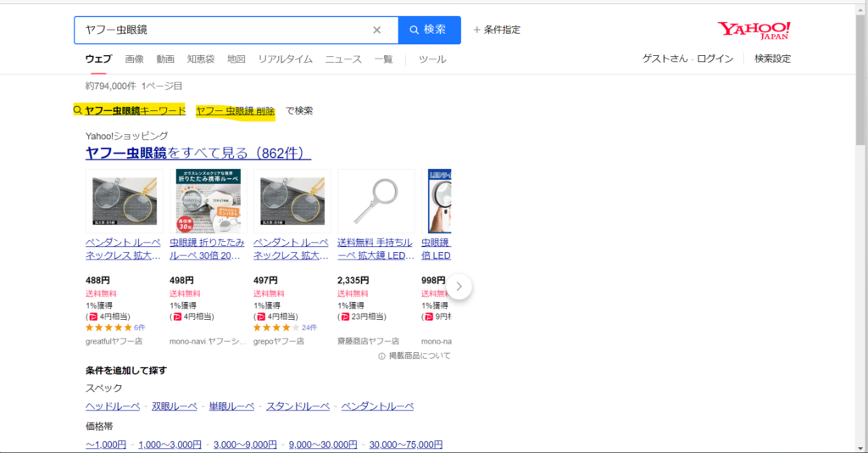Select the 3,000～9,000円 price range
Viewport: 868px width, 453px height.
pos(245,445)
